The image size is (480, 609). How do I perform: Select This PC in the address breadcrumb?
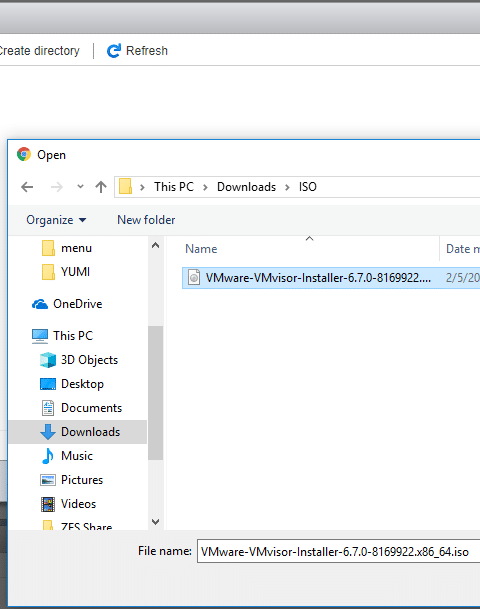[x=174, y=187]
